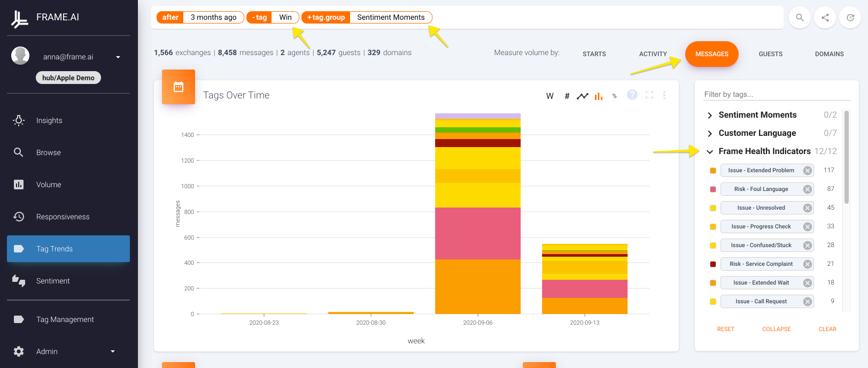Viewport: 868px width, 368px height.
Task: Click the Issue - Unresolved tag label
Action: [761, 208]
